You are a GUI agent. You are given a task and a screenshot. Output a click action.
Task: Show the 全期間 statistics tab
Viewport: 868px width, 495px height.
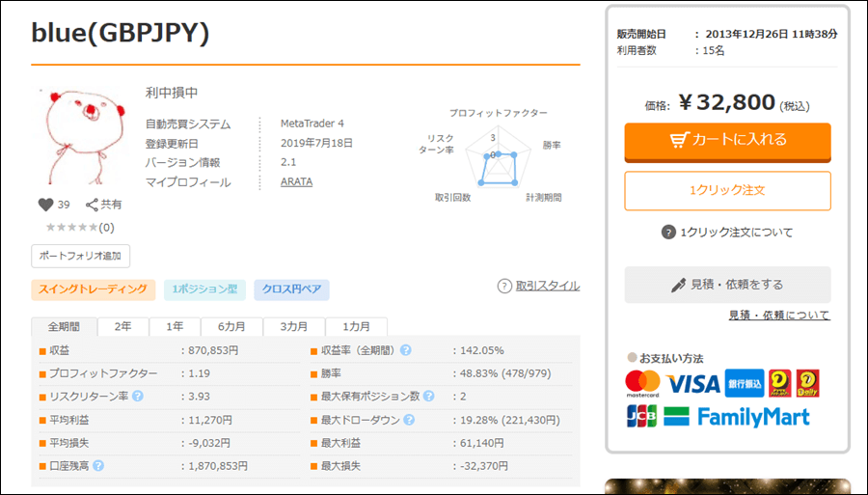(64, 326)
